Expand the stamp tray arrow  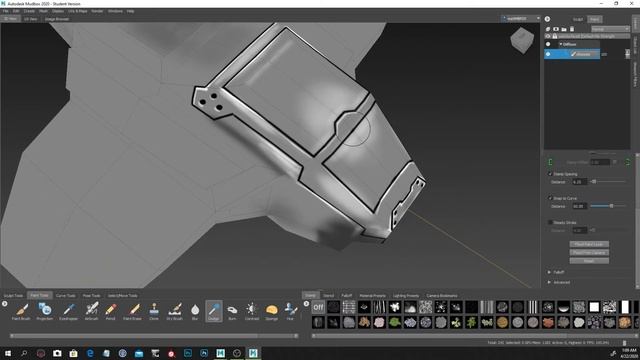[x=307, y=304]
